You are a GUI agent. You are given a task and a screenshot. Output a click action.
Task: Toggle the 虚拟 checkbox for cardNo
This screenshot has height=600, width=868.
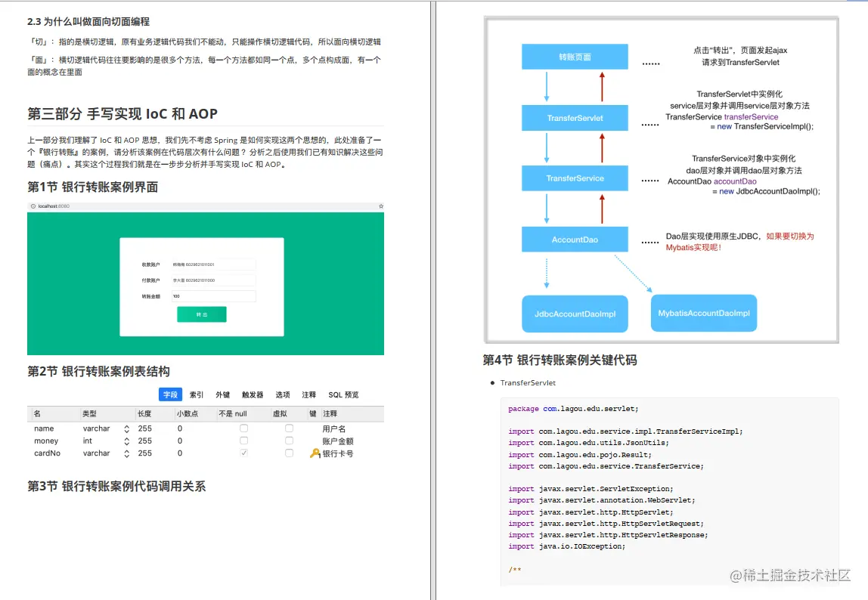289,453
